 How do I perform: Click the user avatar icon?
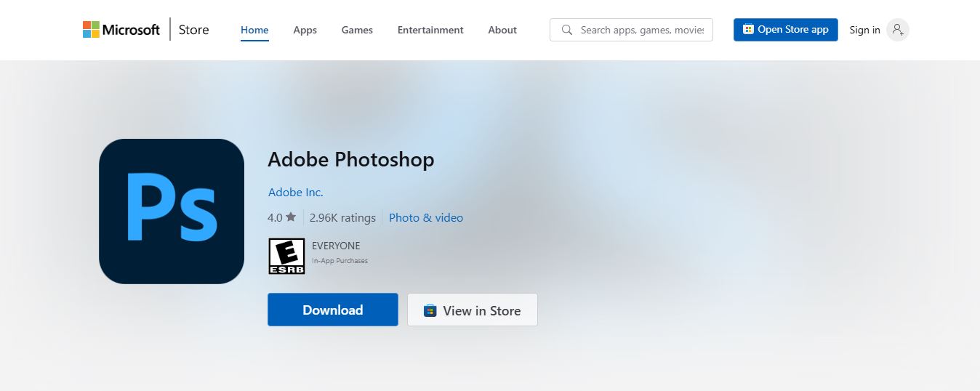tap(898, 30)
